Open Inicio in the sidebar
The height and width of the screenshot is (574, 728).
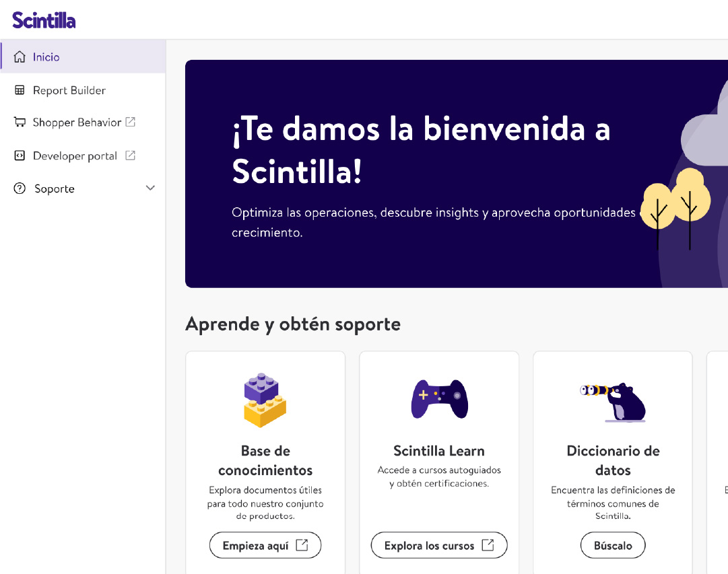46,57
